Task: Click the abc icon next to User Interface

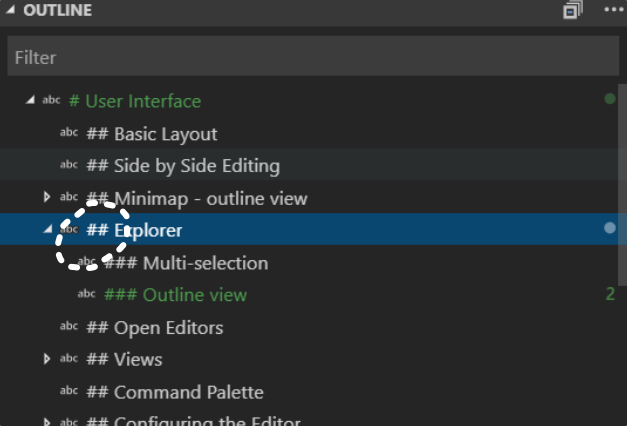Action: (x=51, y=100)
